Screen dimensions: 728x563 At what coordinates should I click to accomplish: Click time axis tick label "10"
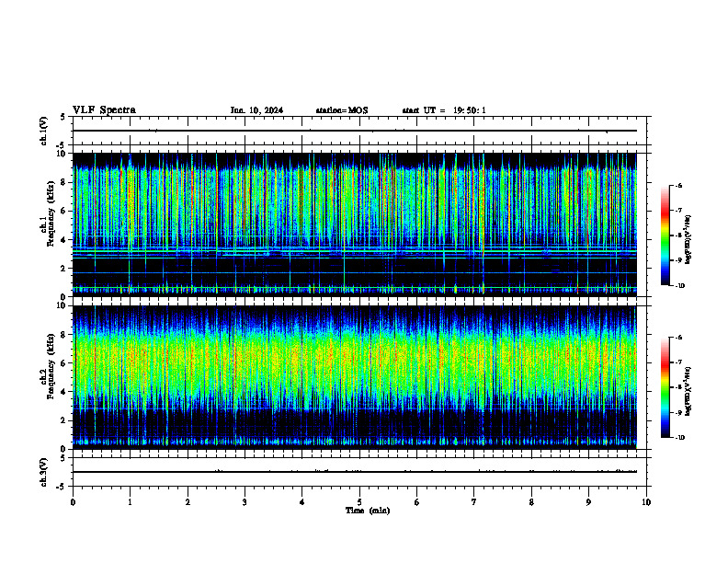646,502
